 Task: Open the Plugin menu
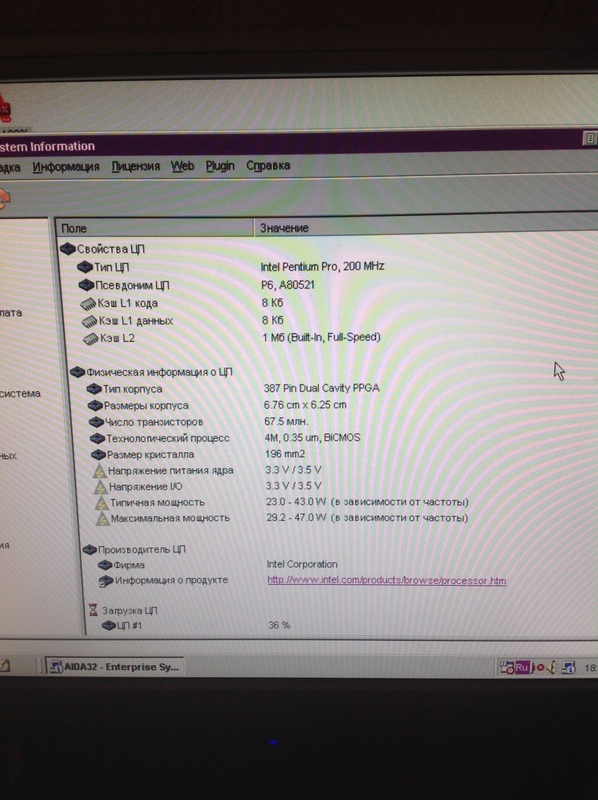[x=220, y=166]
